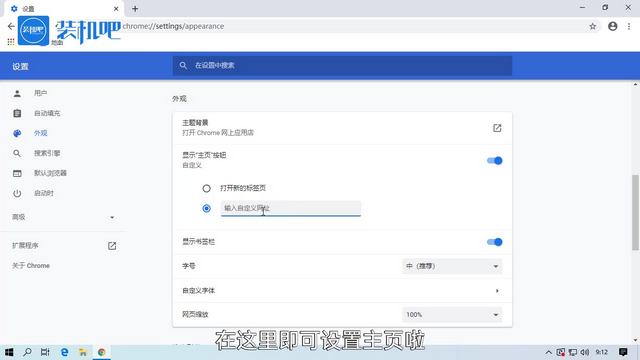This screenshot has height=360, width=640.
Task: Close the 设置 tab
Action: click(x=116, y=9)
